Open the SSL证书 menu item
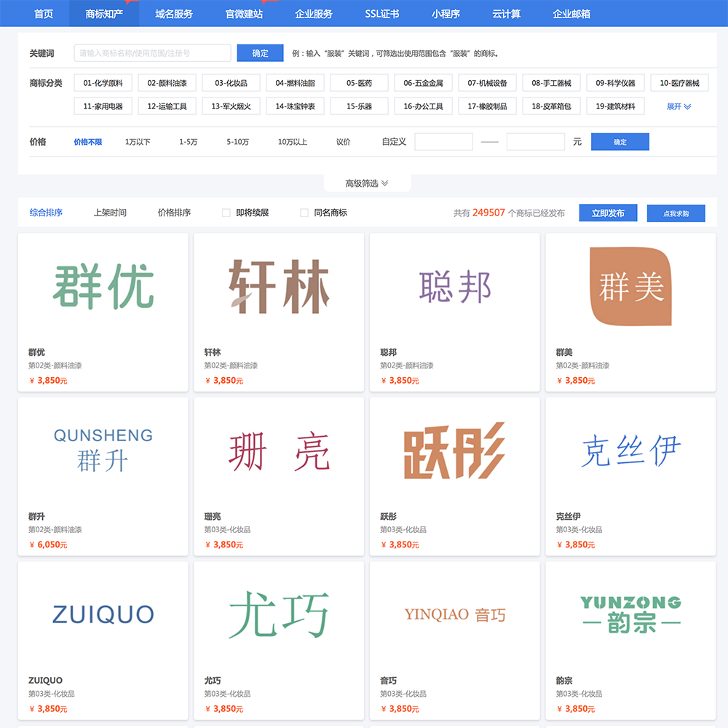The image size is (728, 728). pyautogui.click(x=382, y=14)
